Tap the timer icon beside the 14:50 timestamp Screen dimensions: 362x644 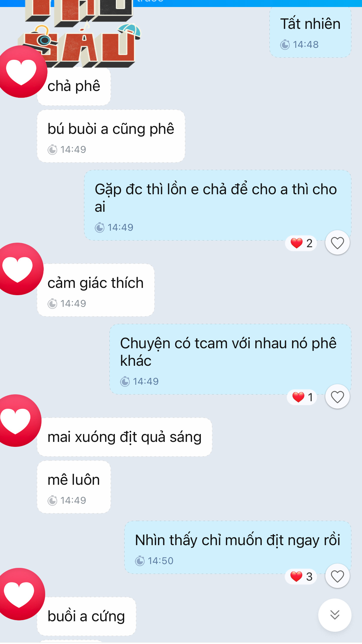[x=140, y=561]
